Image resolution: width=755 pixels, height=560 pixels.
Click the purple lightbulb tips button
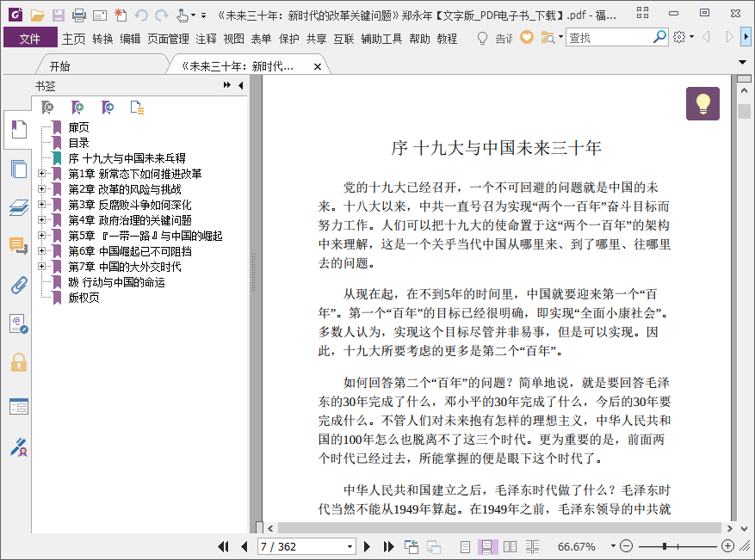702,103
